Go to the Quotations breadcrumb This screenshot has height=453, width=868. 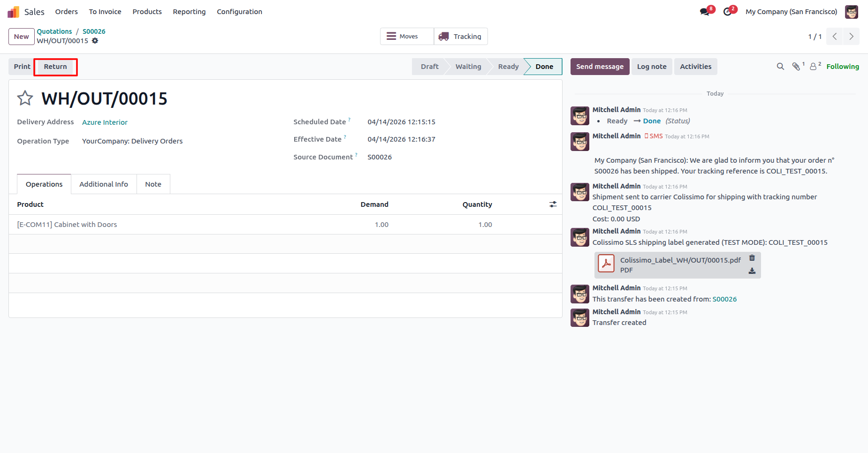pyautogui.click(x=54, y=31)
